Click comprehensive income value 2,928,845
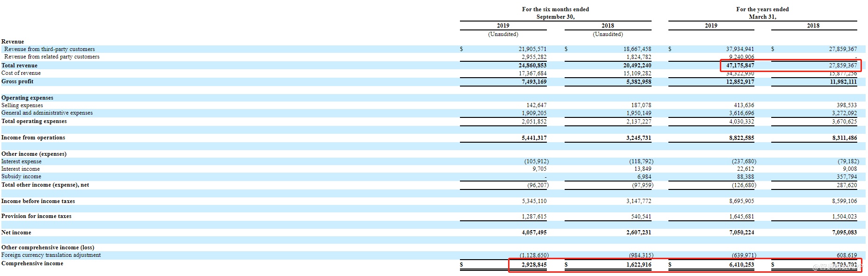868x276 pixels. point(534,265)
